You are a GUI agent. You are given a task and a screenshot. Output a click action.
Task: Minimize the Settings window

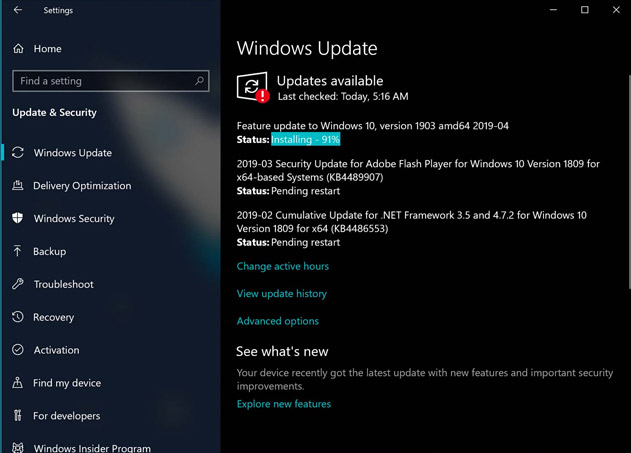553,10
